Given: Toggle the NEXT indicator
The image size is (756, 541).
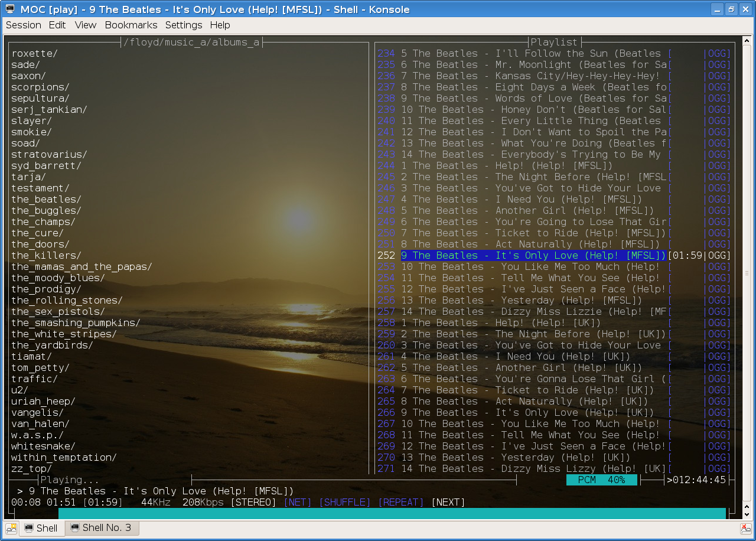Looking at the screenshot, I should point(448,502).
